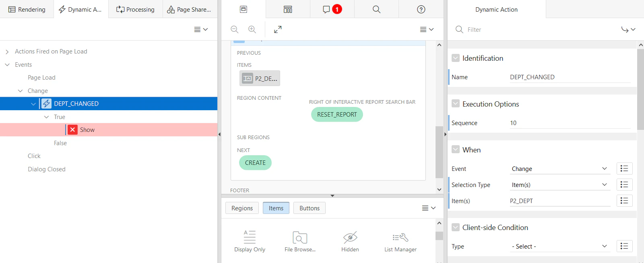Open the Page Search magnifier tab
Screen dimensions: 644x263
376,9
